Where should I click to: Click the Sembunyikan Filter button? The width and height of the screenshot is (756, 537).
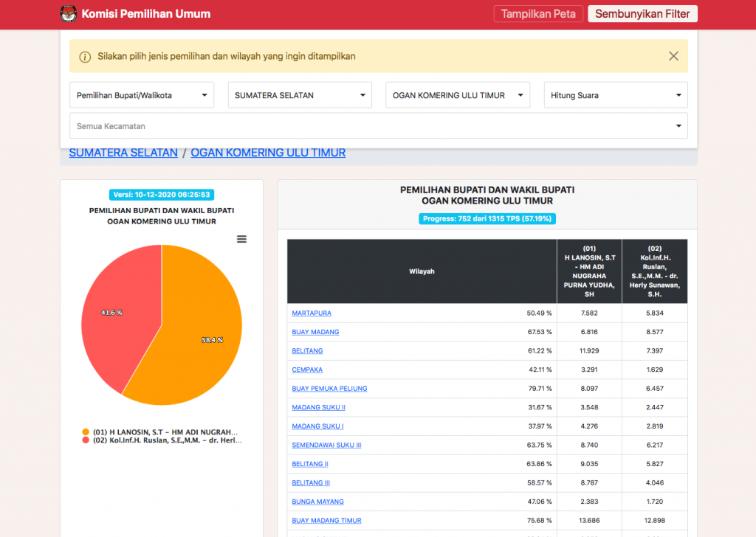[642, 14]
